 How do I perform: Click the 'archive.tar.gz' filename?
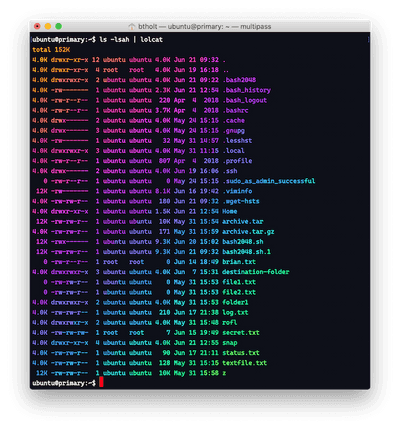[248, 232]
